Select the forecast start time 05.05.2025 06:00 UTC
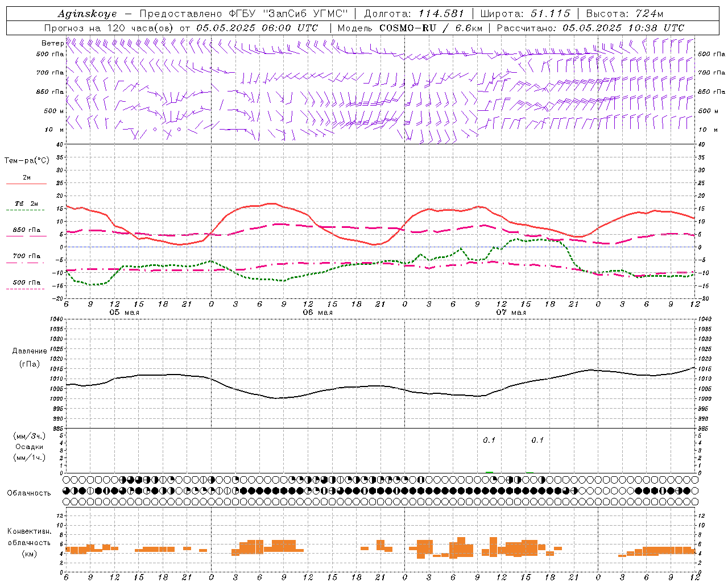Viewport: 728px width, 582px height. 257,28
